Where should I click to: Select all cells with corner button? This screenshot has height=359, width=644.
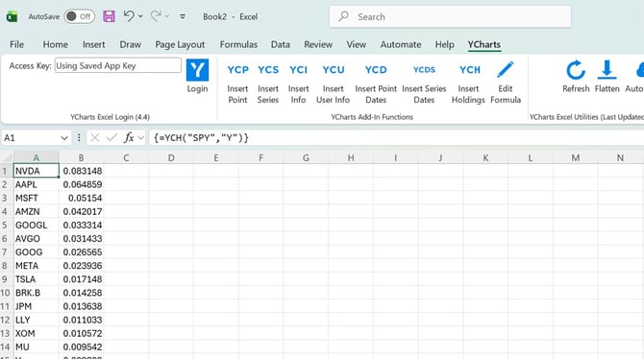7,157
